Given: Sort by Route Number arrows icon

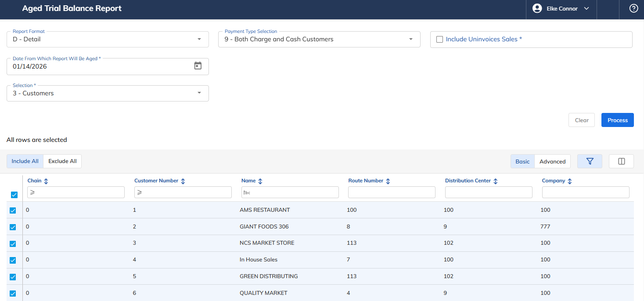Looking at the screenshot, I should coord(388,181).
